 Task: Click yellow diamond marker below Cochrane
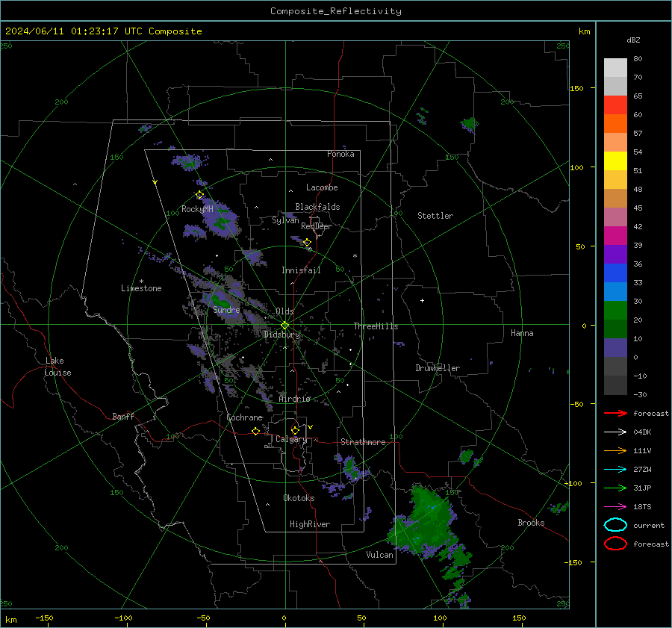[x=256, y=432]
